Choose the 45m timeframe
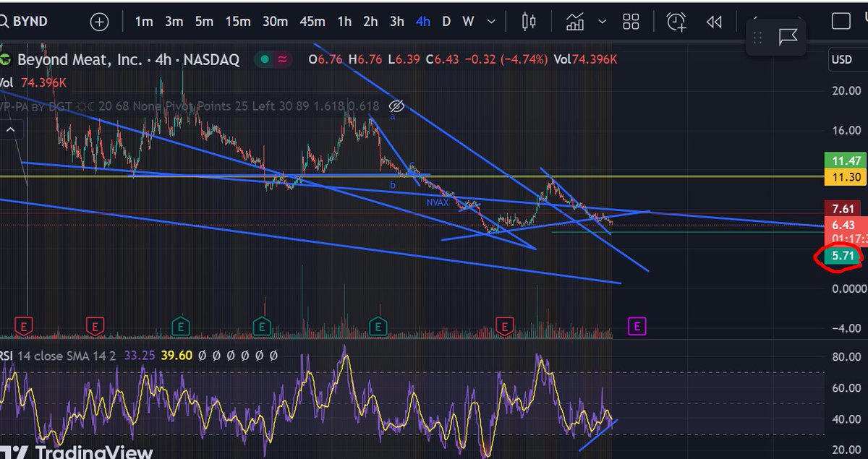This screenshot has height=459, width=868. [312, 22]
